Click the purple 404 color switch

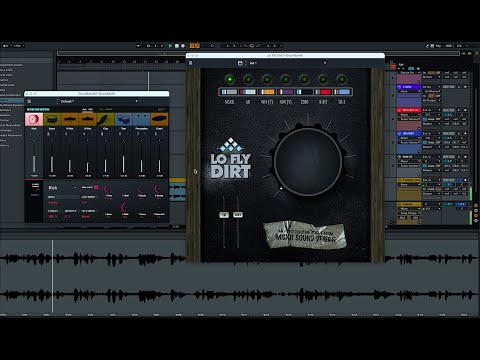point(286,92)
